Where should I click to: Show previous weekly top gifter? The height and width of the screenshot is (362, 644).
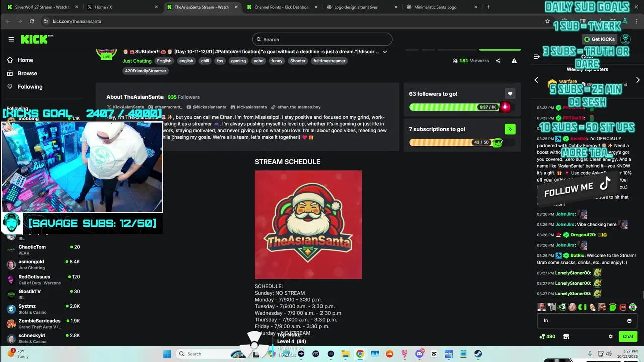point(536,80)
